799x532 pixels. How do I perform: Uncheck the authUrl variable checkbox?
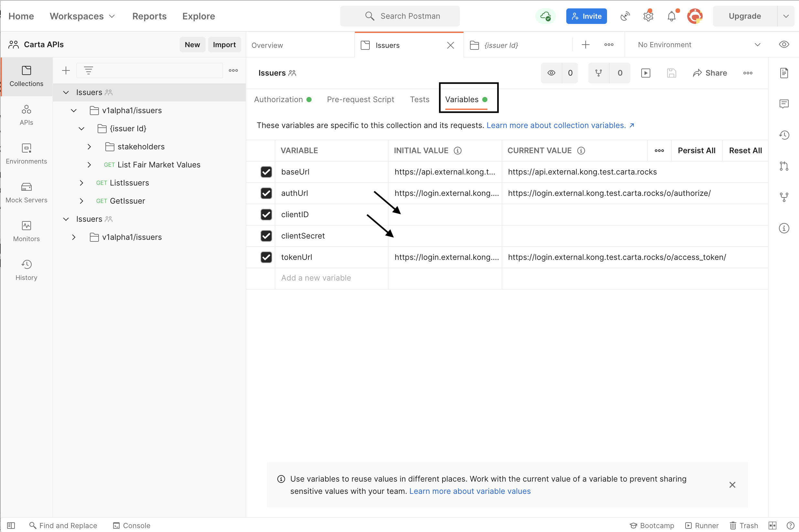(266, 193)
